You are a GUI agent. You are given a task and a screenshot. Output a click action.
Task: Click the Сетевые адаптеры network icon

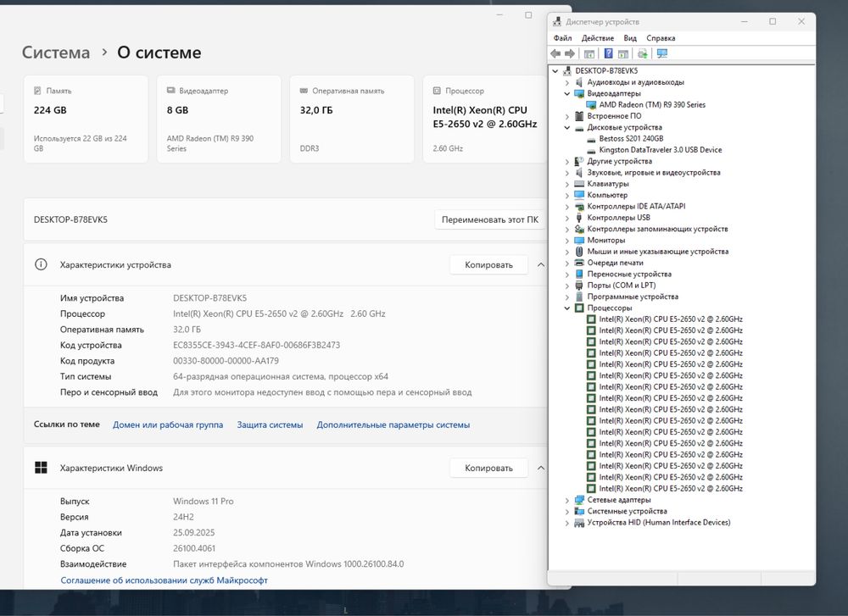tap(579, 500)
